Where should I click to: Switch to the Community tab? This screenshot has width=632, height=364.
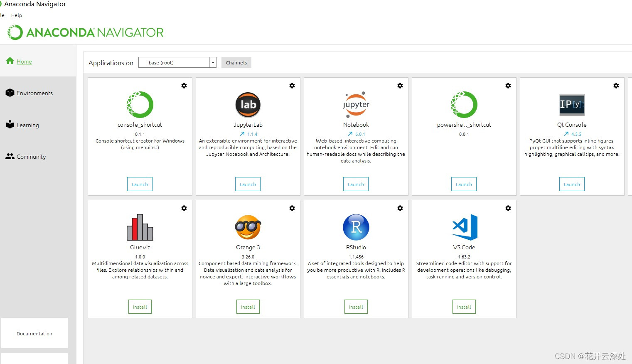31,157
